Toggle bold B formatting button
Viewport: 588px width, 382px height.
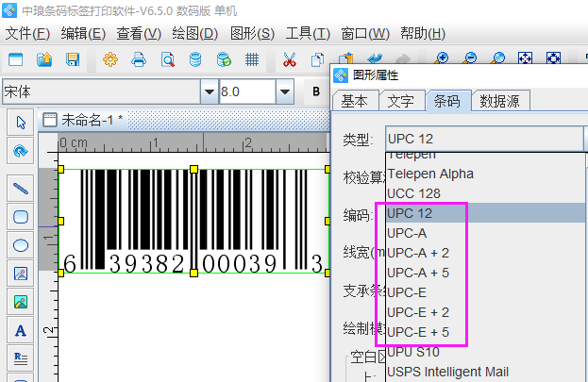pos(316,91)
